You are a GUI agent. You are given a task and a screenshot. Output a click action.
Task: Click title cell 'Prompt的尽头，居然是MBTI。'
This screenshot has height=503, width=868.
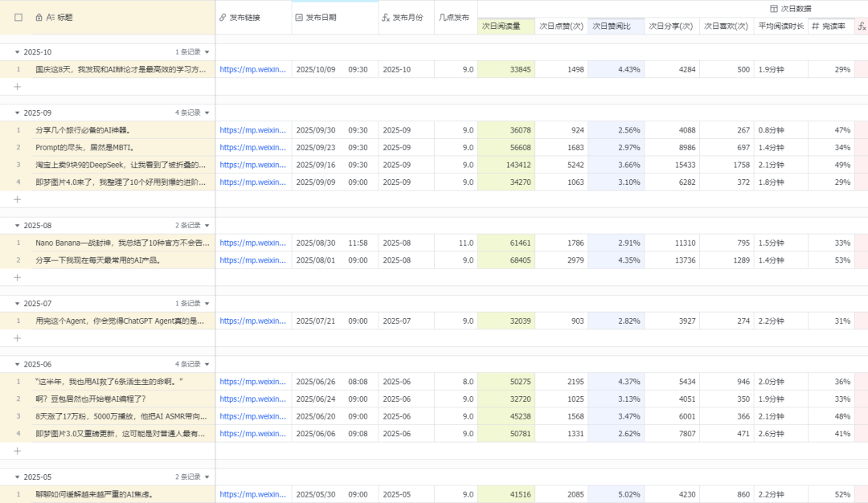(x=122, y=148)
